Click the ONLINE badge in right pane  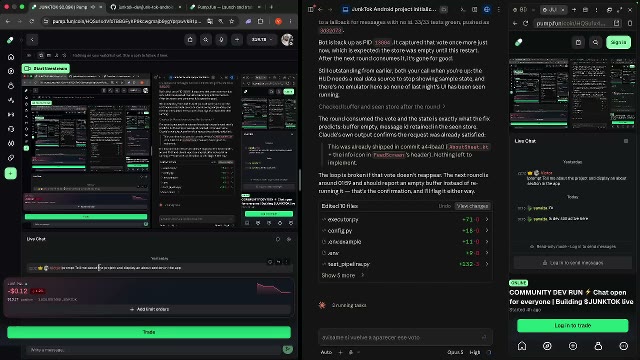click(518, 283)
